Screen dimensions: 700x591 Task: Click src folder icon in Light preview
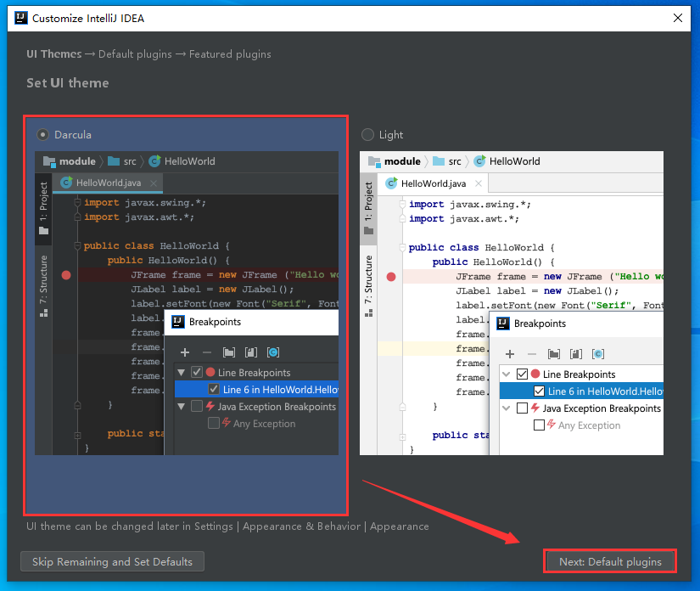(x=439, y=160)
